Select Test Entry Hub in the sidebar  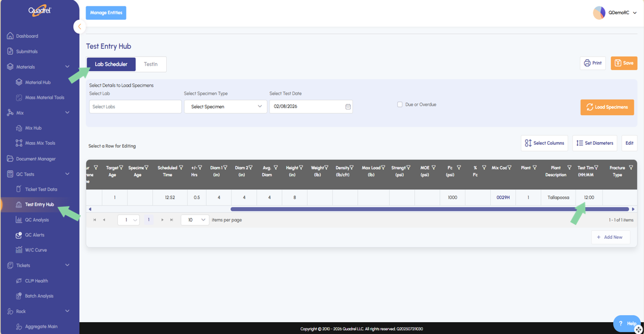39,204
